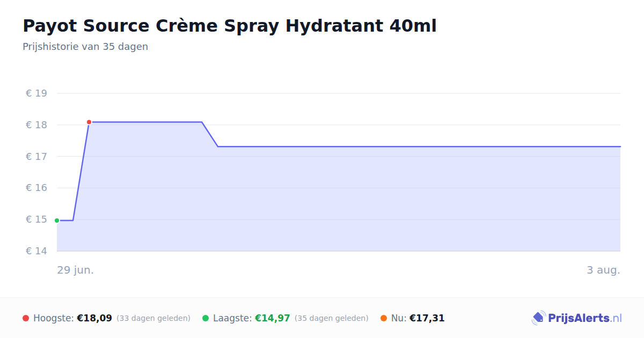Screen dimensions: 644x338
Task: Click the PrijsAlerts tag logo icon
Action: (538, 318)
